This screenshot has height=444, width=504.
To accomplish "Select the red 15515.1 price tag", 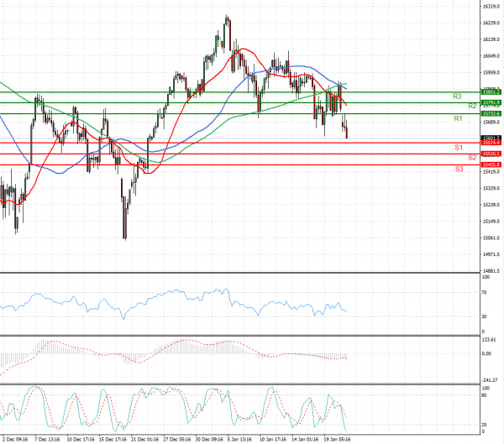I will [491, 154].
